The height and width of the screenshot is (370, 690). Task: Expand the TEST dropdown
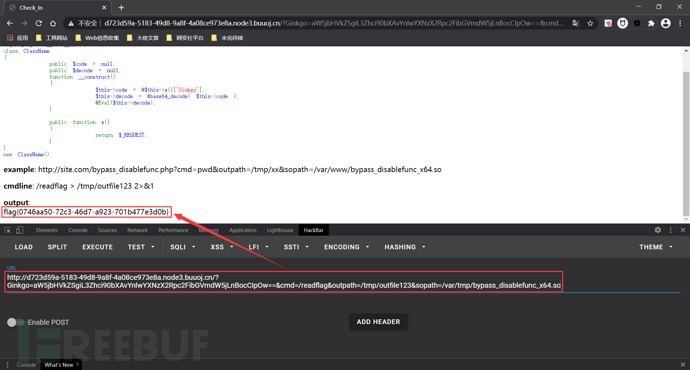pos(141,247)
